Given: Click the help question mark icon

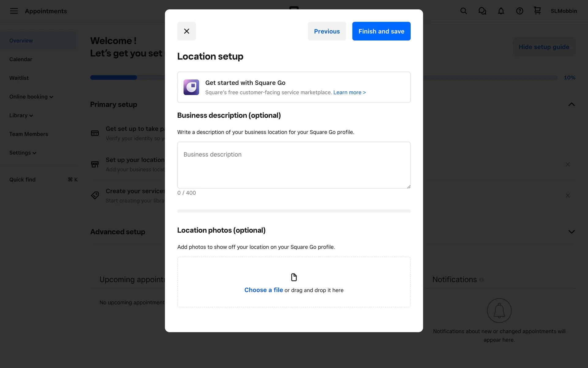Looking at the screenshot, I should pos(519,11).
